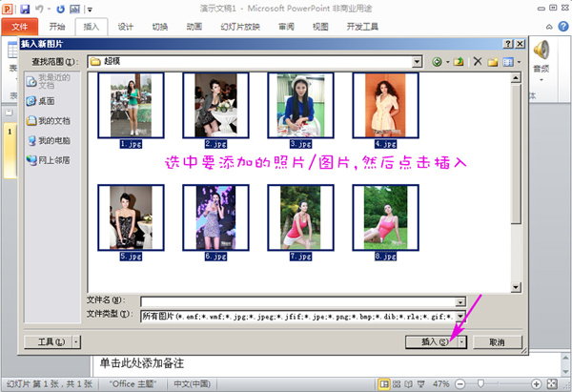Click the zoom slider handle
The image size is (572, 392).
[480, 383]
